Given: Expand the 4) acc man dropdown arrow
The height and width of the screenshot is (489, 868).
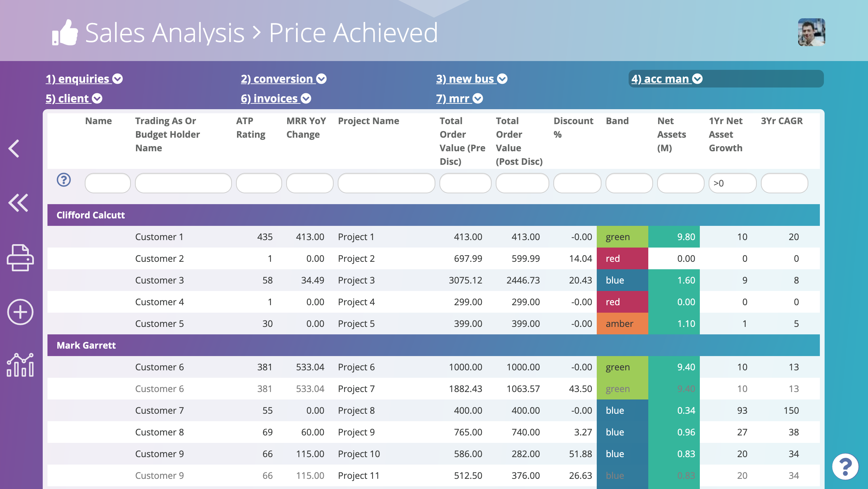Looking at the screenshot, I should tap(697, 79).
